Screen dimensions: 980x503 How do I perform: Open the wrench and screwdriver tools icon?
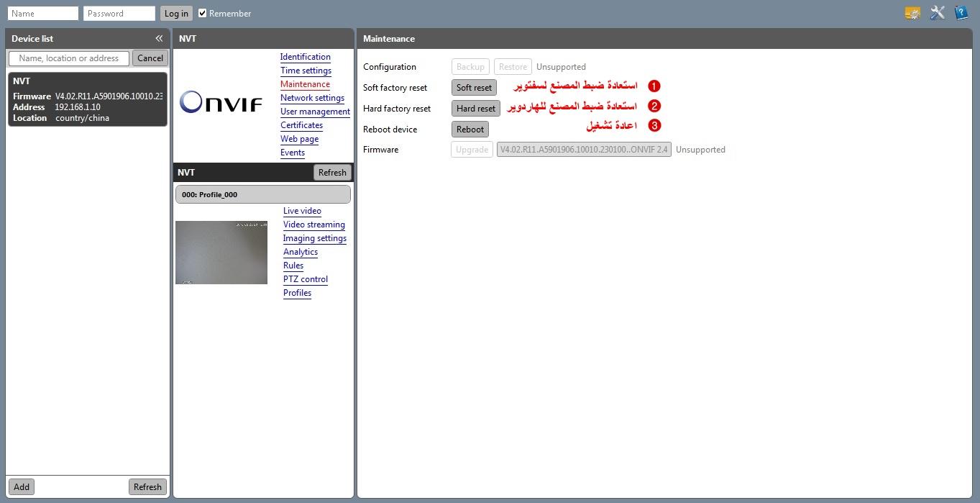tap(937, 13)
